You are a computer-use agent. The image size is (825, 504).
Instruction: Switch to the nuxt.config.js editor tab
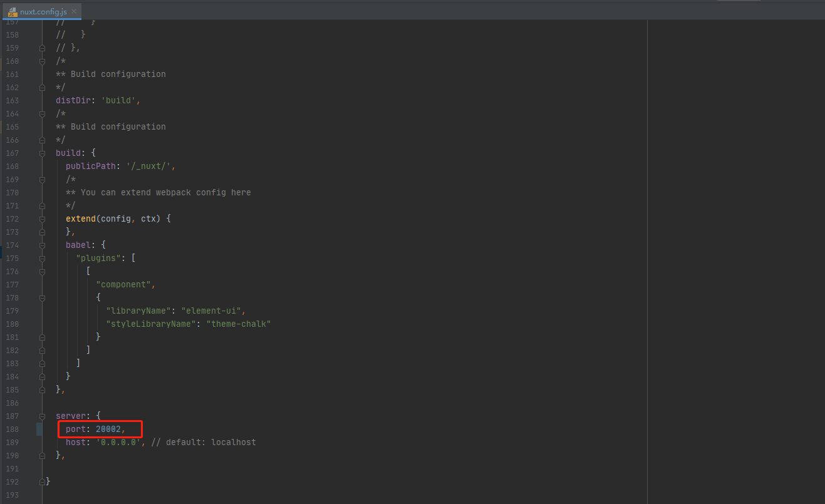click(42, 11)
